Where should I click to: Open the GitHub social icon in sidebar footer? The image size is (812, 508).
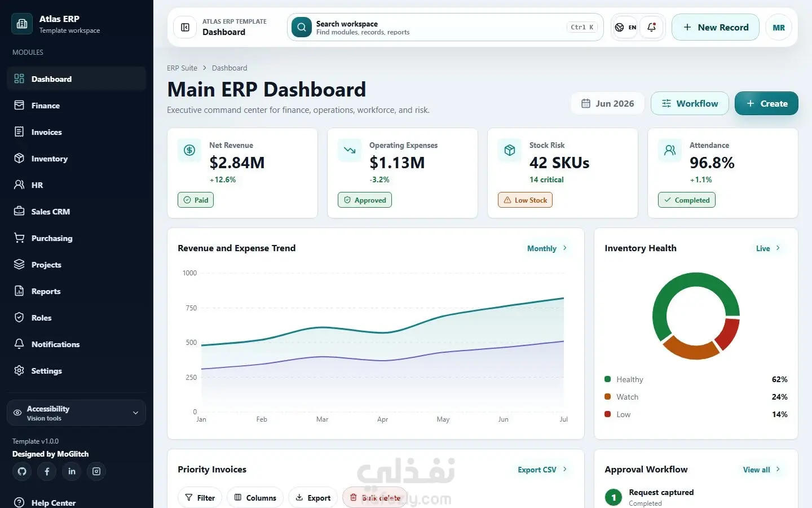pyautogui.click(x=22, y=471)
